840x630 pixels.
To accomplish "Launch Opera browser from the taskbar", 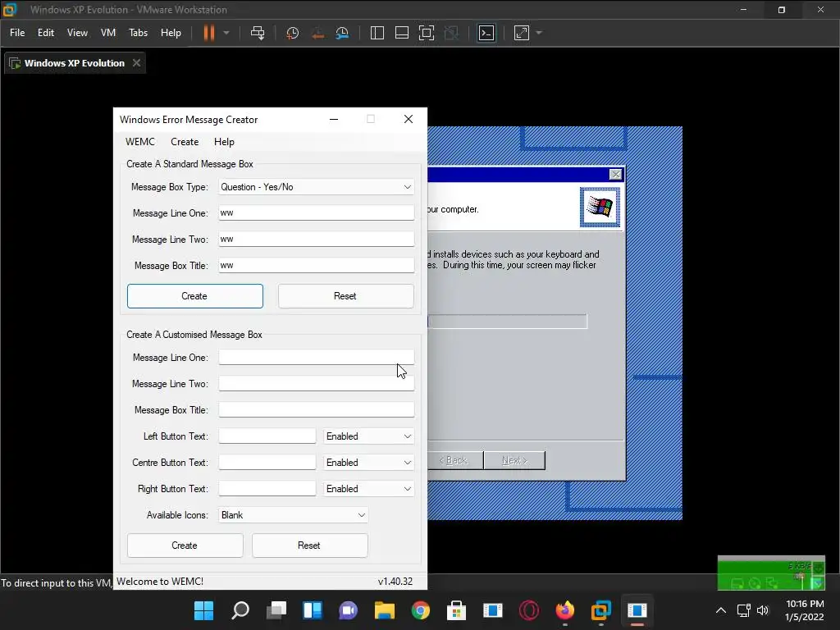I will (x=529, y=610).
